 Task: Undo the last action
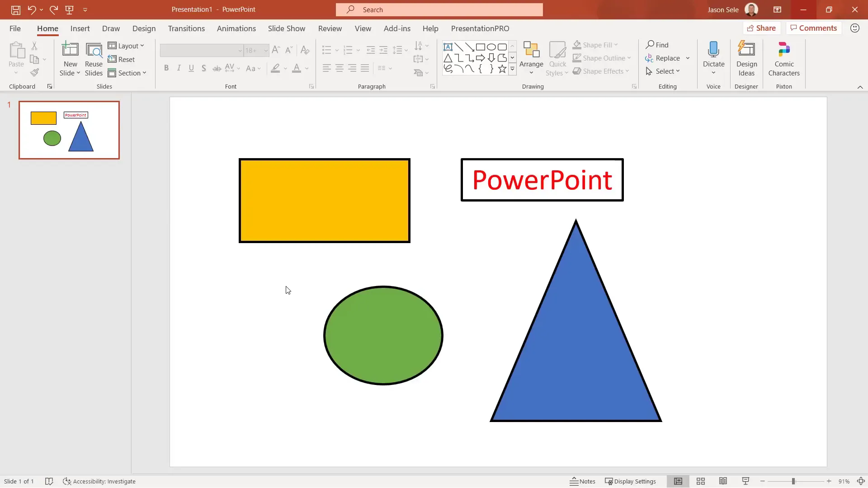coord(31,9)
